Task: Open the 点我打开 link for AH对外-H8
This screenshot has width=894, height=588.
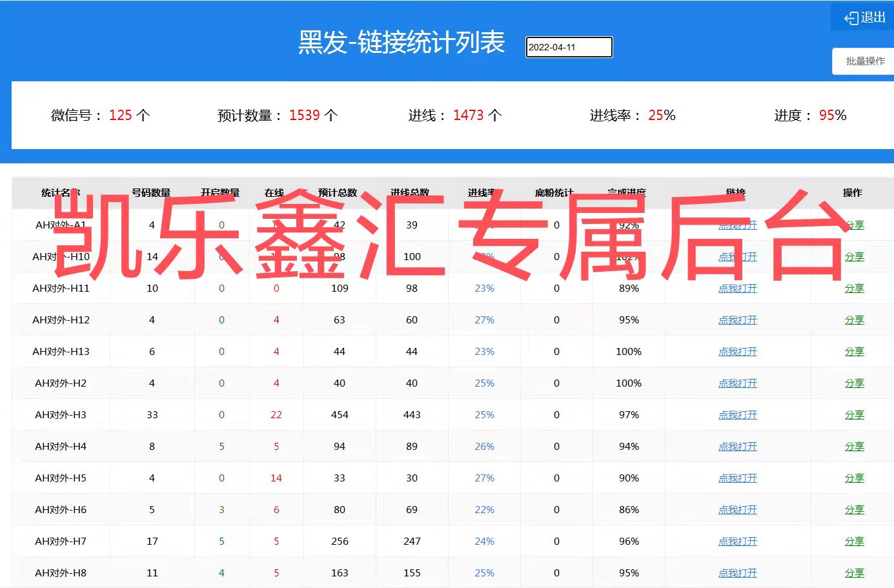Action: 738,573
